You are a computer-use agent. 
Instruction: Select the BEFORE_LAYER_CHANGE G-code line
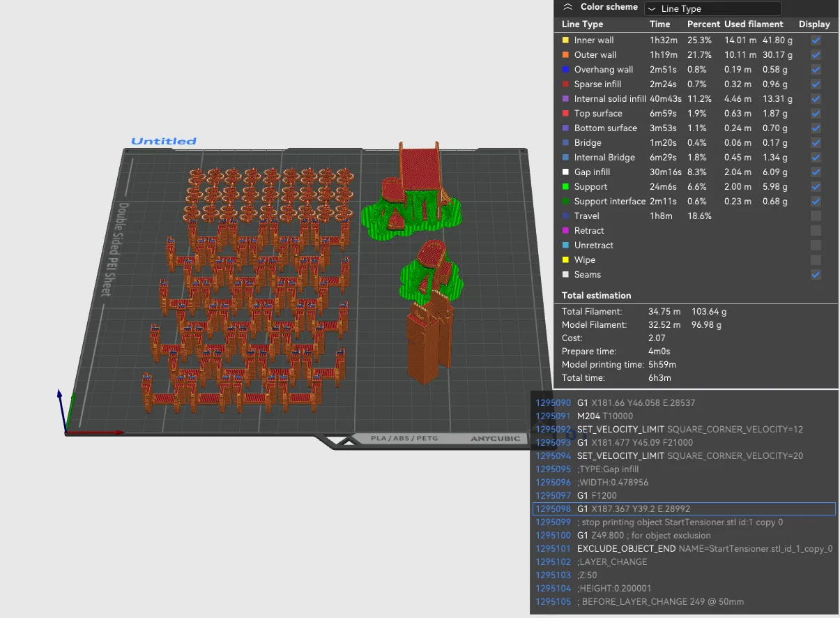coord(684,602)
